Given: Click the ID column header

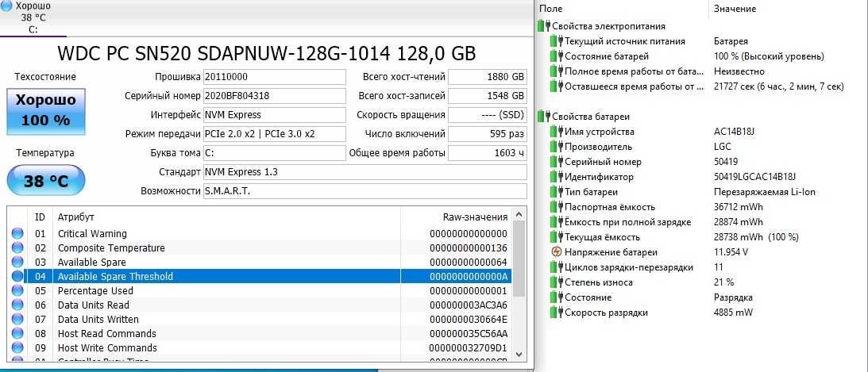Looking at the screenshot, I should pyautogui.click(x=40, y=217).
